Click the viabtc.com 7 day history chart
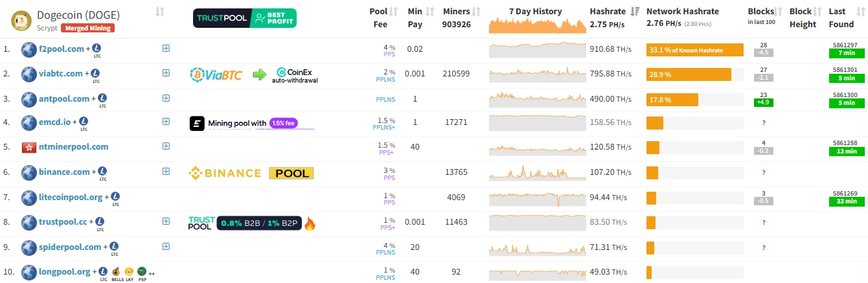This screenshot has width=868, height=283. tap(538, 74)
